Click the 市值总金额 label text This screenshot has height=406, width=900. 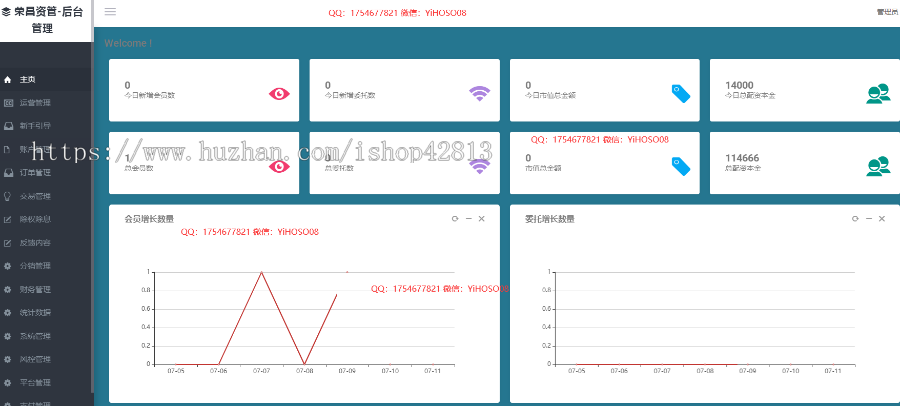[543, 169]
